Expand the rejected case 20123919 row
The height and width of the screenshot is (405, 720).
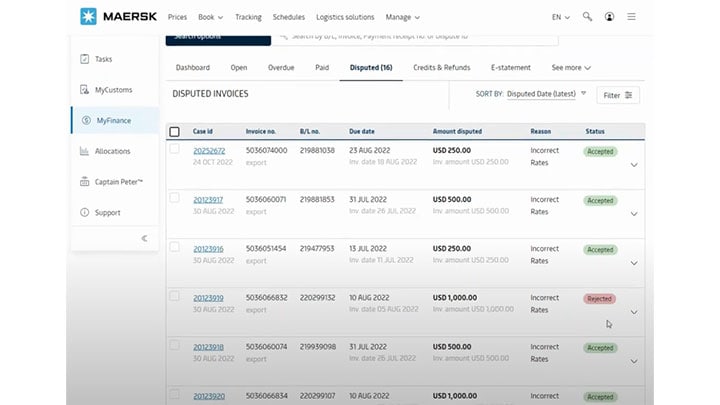[634, 312]
